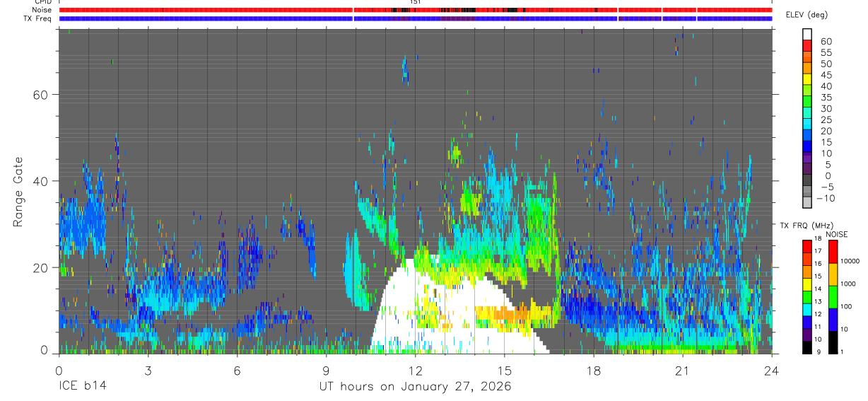Pick the red top segment of TX FRQ colorbar
The width and height of the screenshot is (868, 401).
point(807,245)
